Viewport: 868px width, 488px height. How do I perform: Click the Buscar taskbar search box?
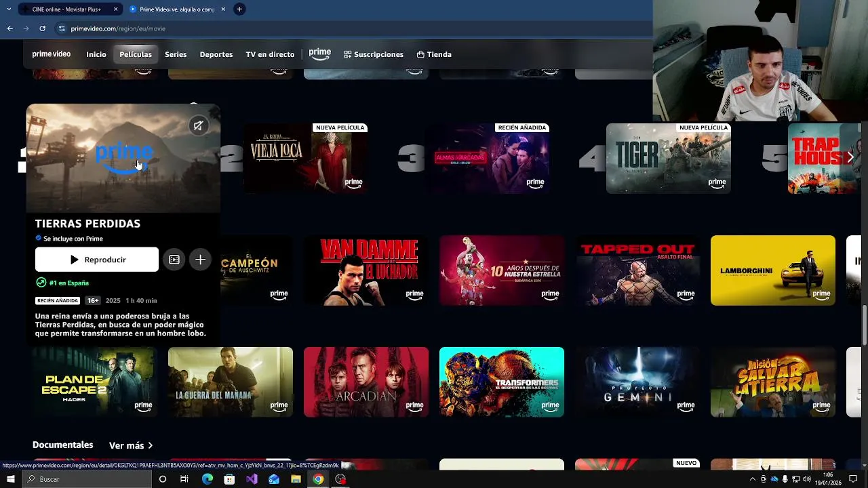[x=87, y=479]
